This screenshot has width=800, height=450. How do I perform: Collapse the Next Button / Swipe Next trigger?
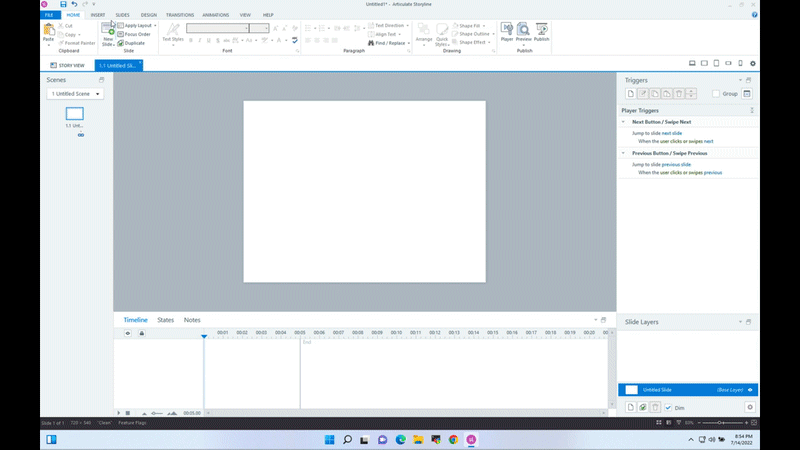[624, 121]
